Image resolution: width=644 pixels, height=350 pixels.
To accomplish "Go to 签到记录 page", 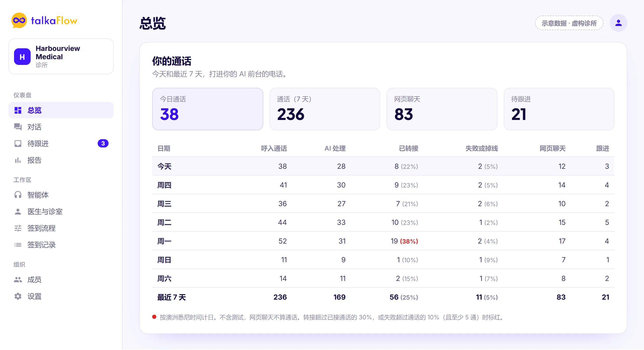I will [61, 245].
